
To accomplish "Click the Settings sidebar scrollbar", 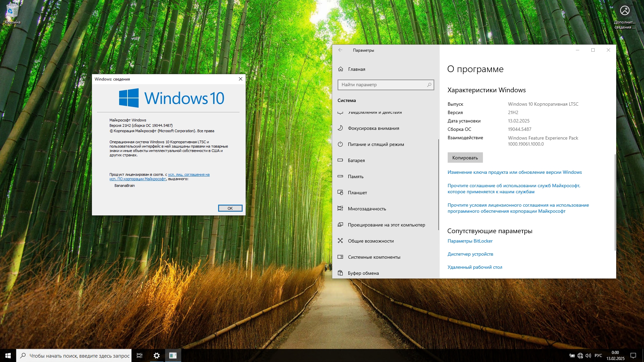I will (x=438, y=185).
